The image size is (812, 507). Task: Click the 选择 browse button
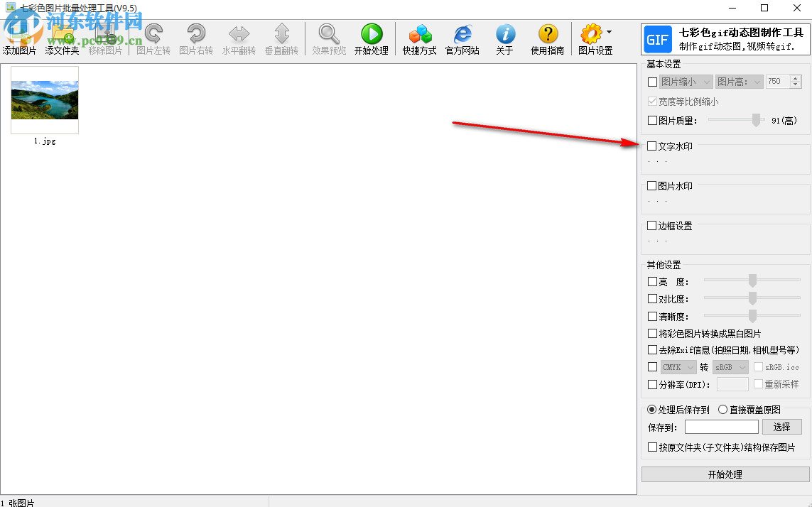pos(782,427)
